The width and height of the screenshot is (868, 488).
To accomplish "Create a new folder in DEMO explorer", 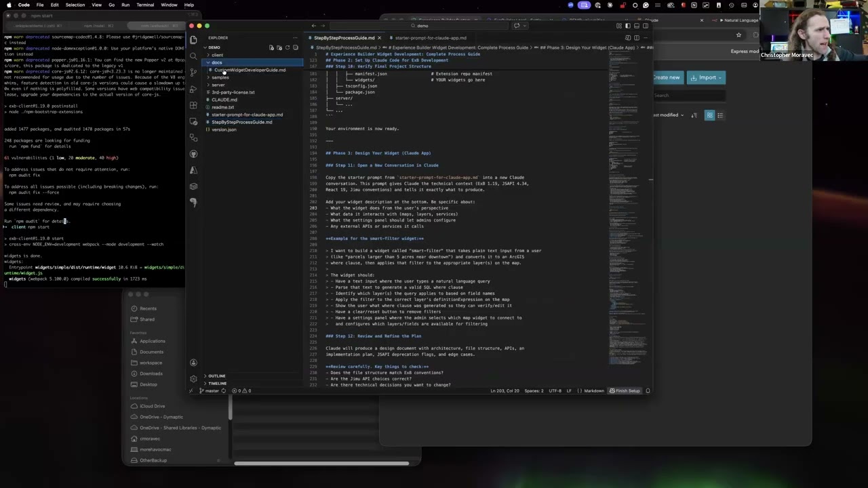I will click(279, 47).
